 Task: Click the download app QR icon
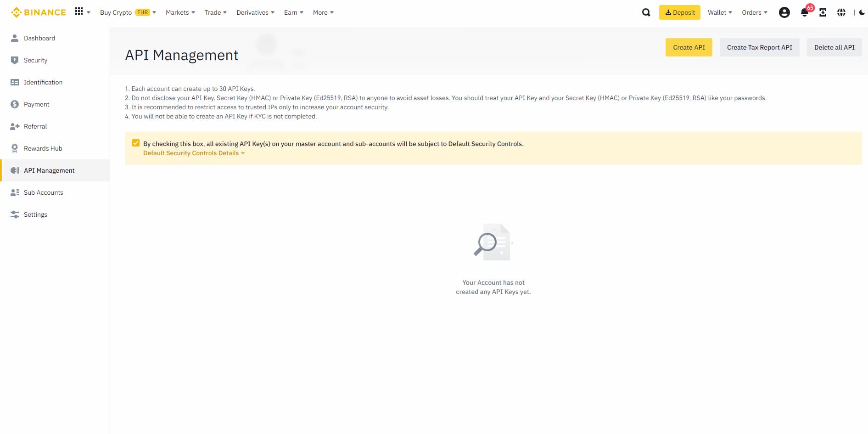pyautogui.click(x=823, y=12)
